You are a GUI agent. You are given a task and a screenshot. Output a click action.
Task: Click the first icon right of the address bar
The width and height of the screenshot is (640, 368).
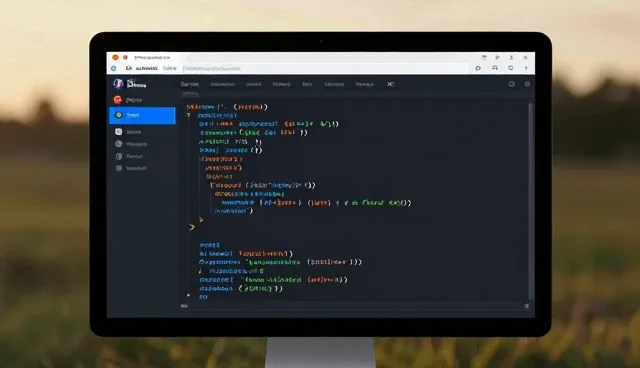pyautogui.click(x=478, y=68)
